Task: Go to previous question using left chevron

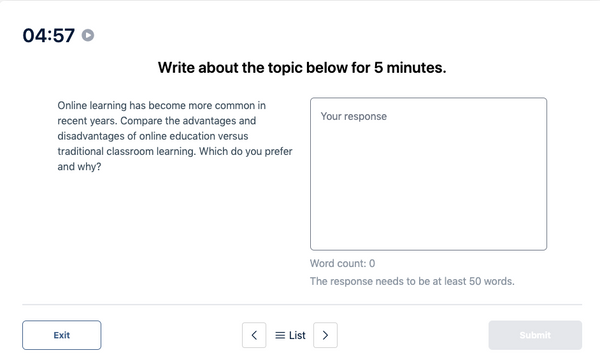Action: click(x=254, y=335)
